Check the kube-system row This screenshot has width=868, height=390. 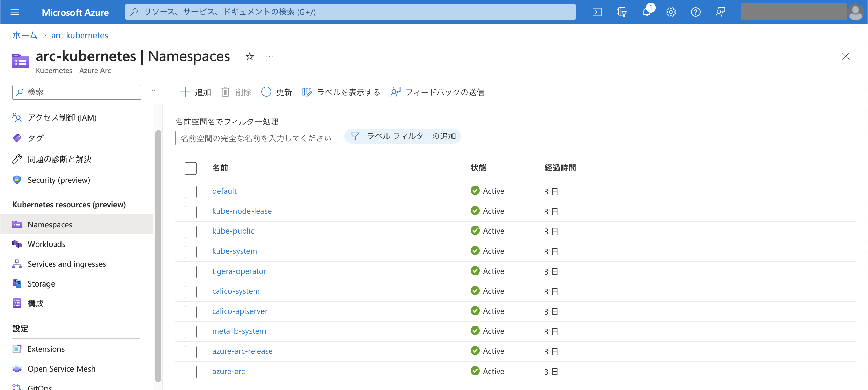point(191,252)
